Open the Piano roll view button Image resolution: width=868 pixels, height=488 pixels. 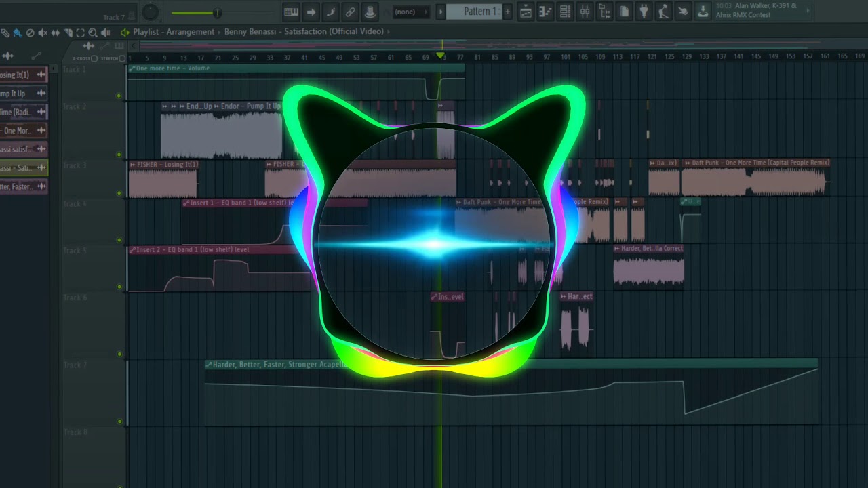(545, 12)
